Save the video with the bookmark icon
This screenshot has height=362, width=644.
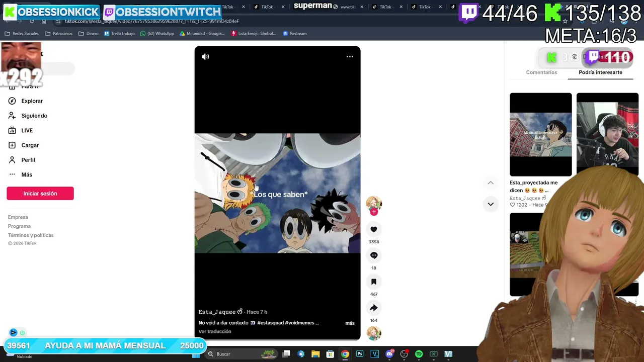point(374,282)
